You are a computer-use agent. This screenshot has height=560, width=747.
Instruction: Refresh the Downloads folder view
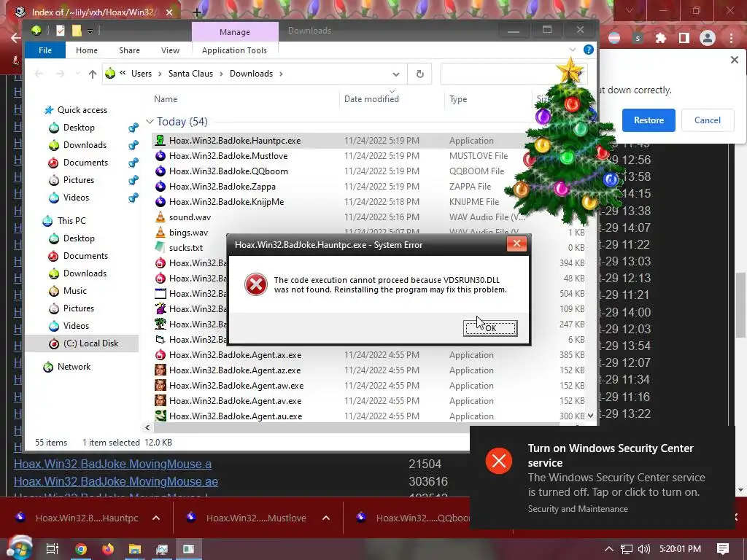coord(419,74)
